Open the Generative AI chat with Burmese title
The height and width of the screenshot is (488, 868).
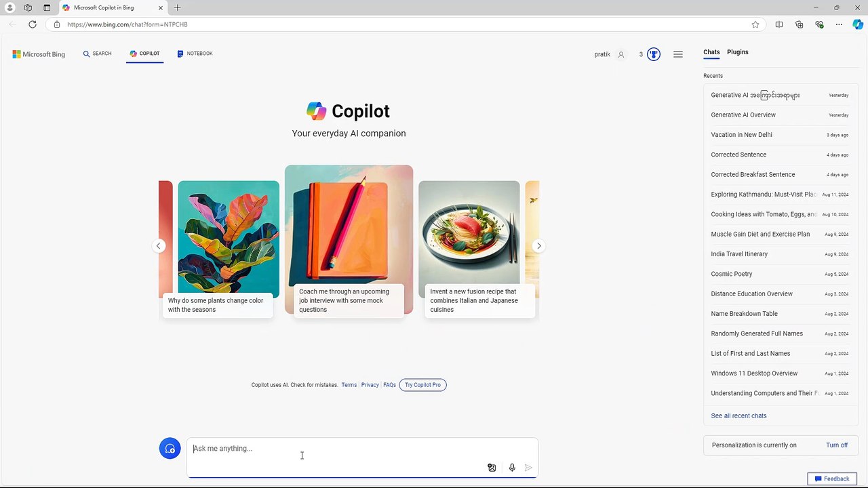pyautogui.click(x=780, y=95)
